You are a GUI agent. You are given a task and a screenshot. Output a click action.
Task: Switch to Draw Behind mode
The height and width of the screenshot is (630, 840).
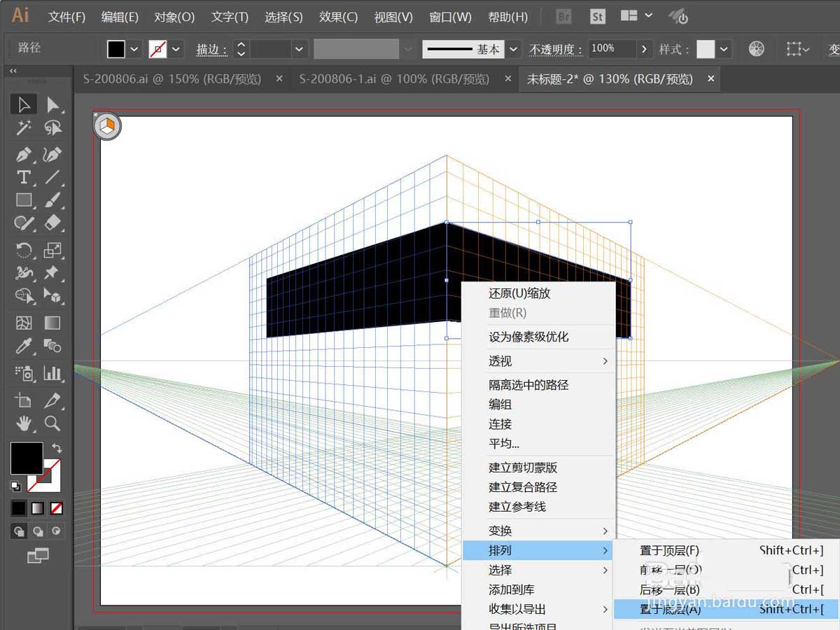(x=38, y=530)
